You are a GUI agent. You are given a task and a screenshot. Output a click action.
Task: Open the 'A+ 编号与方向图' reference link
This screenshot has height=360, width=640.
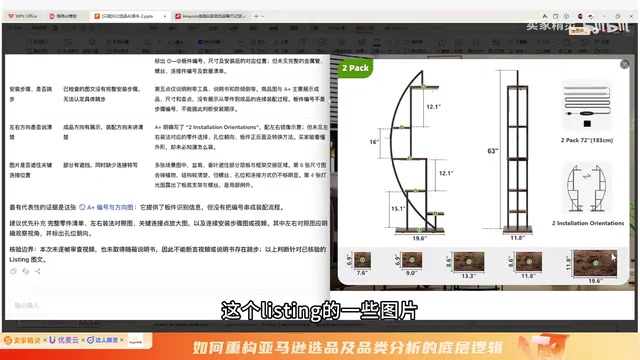tap(106, 207)
